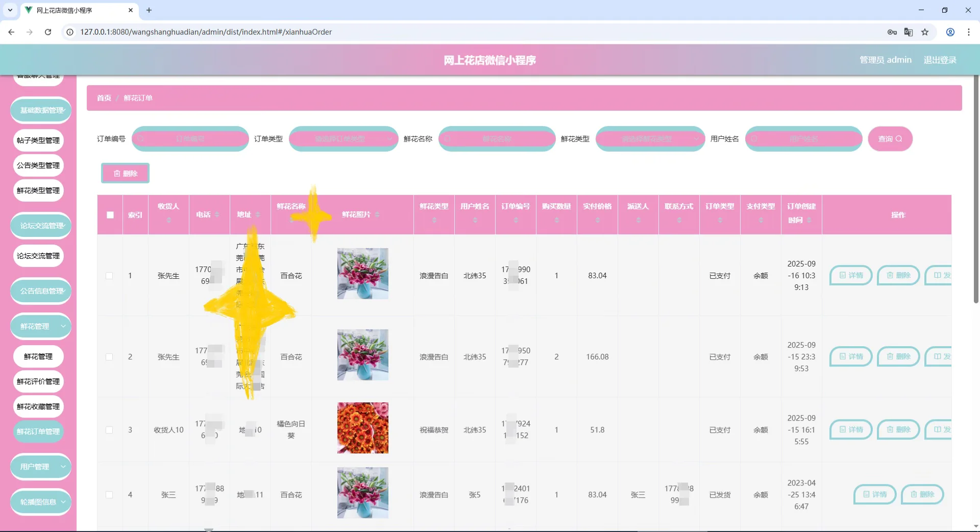Expand the 用户管理 sidebar menu
This screenshot has height=532, width=980.
click(x=40, y=466)
